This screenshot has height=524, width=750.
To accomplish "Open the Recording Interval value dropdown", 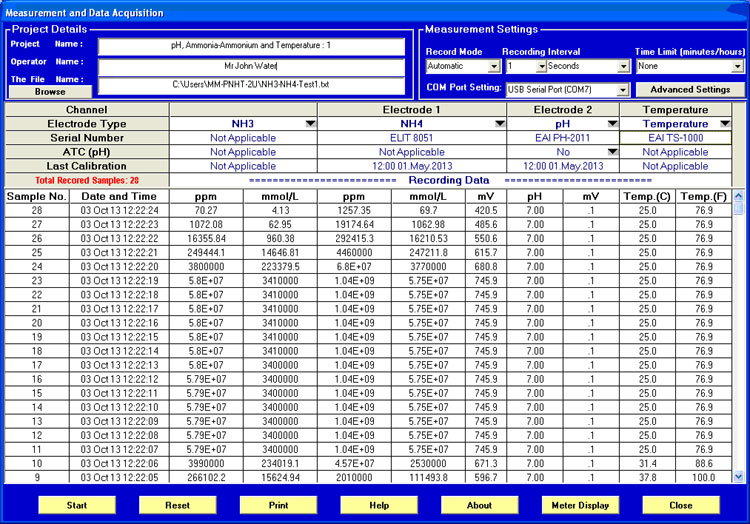I will click(x=541, y=67).
